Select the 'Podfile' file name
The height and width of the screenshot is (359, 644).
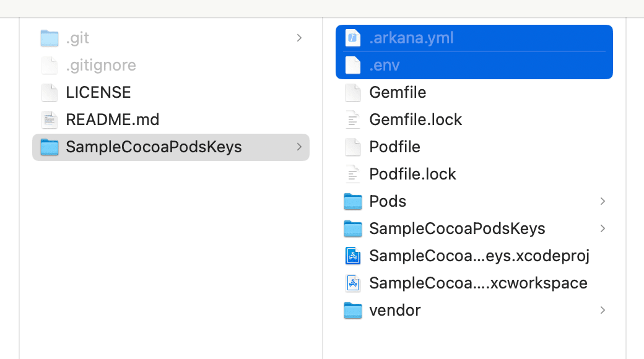tap(394, 147)
